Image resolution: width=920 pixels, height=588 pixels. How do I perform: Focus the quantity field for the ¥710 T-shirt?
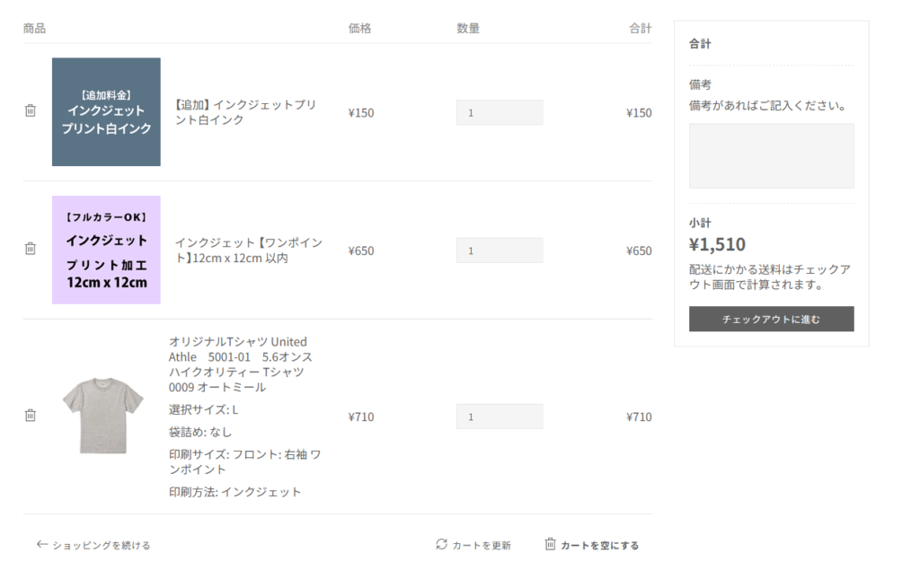pyautogui.click(x=500, y=417)
